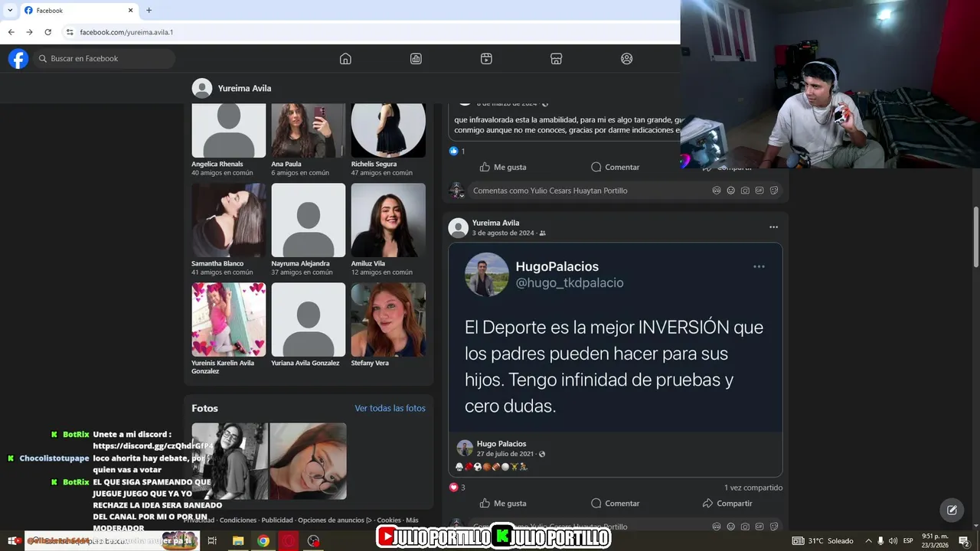Open Stefany Vera friend photo

[388, 320]
